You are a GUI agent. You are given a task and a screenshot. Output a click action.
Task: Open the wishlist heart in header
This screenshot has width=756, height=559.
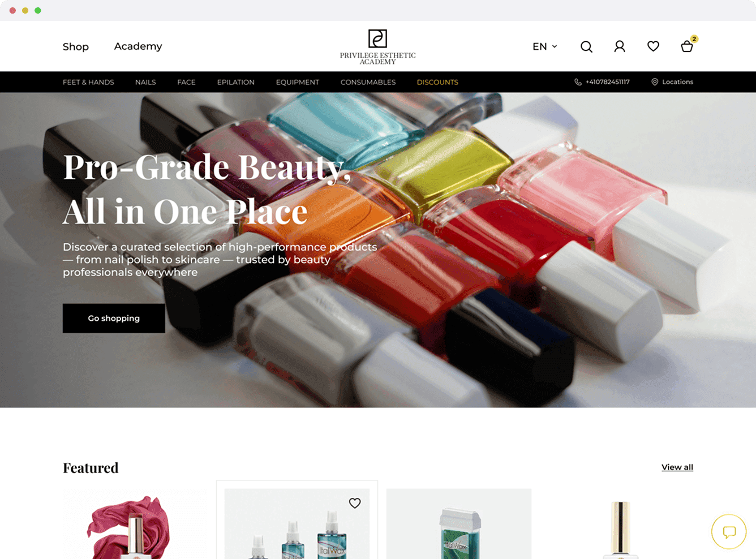tap(653, 46)
